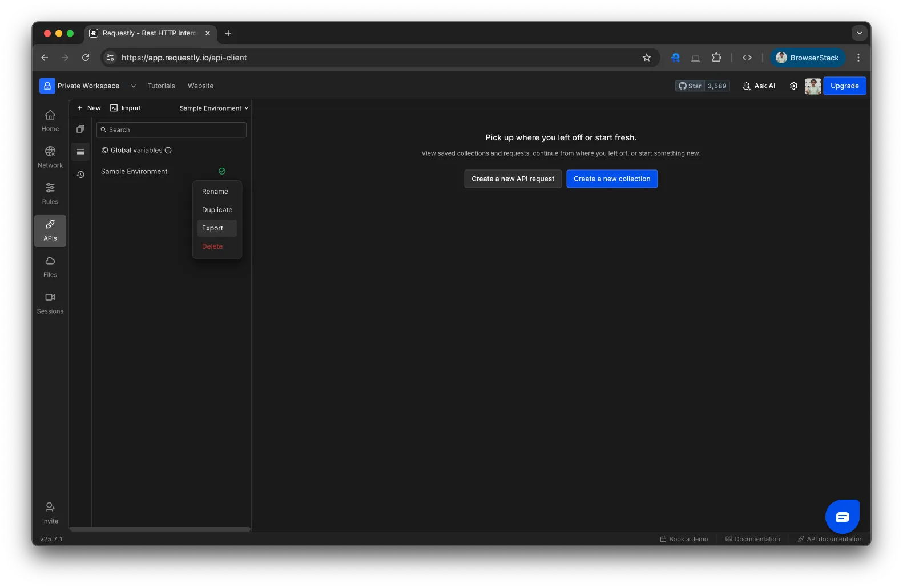Open the API documentation footer link
903x588 pixels.
coord(830,539)
